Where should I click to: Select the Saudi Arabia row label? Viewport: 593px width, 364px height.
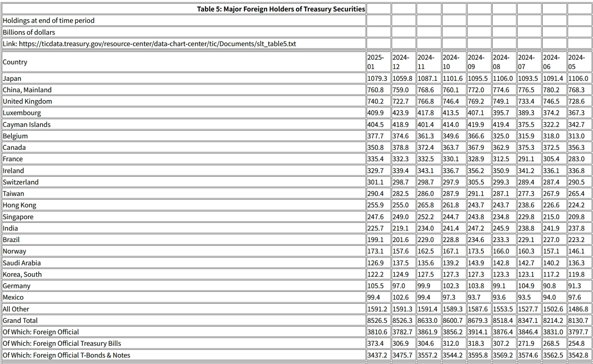click(x=22, y=263)
